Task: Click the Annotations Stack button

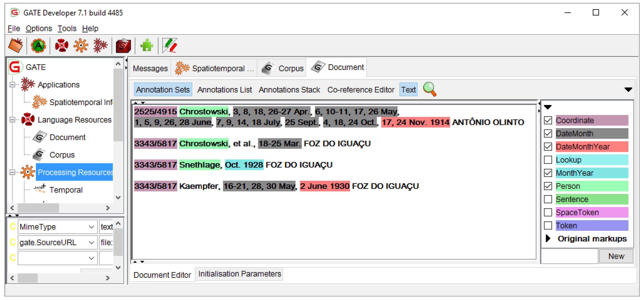Action: 289,89
